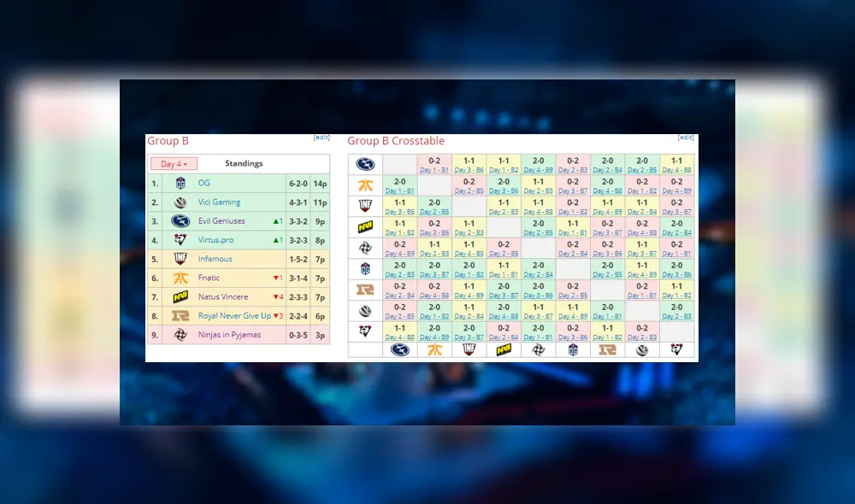Click edit link for Group B Crosstable

click(685, 138)
